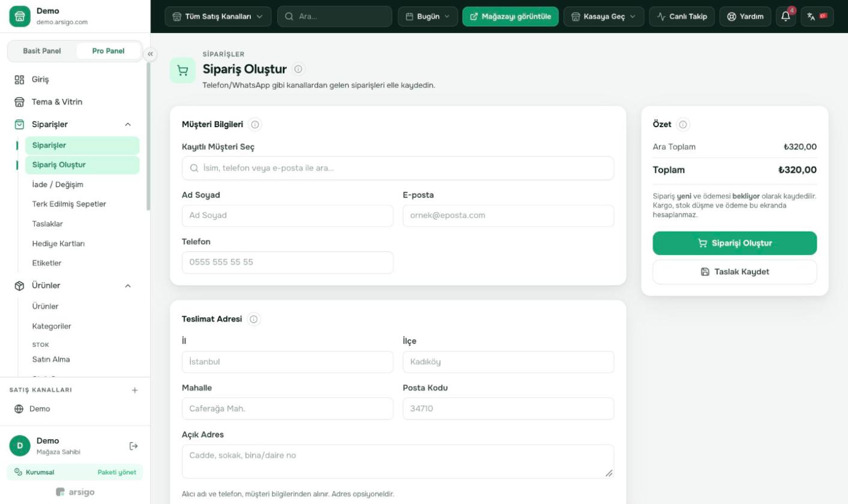
Task: Click the Siparişi Oluştur button
Action: [735, 243]
